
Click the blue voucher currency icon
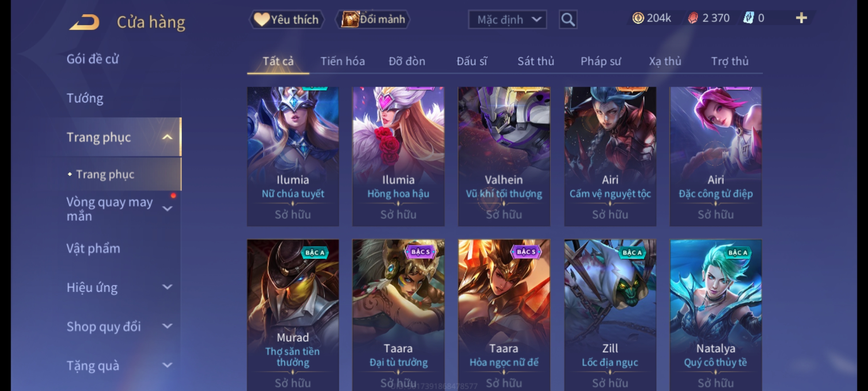click(x=748, y=18)
